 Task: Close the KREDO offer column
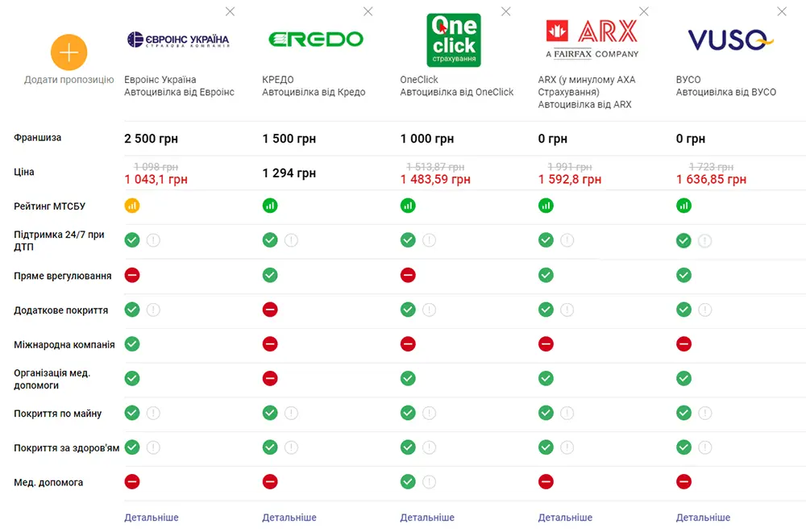[368, 11]
